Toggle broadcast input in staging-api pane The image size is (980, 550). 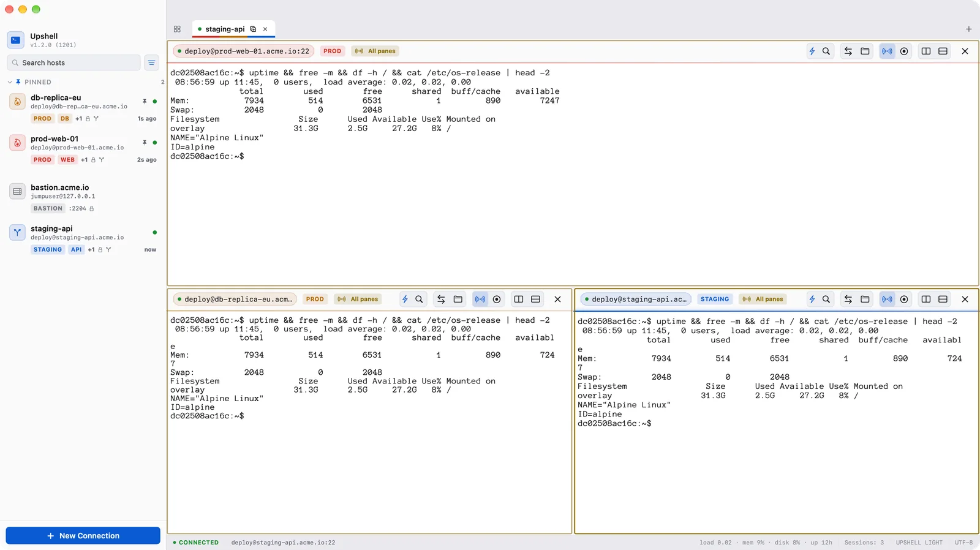coord(887,299)
